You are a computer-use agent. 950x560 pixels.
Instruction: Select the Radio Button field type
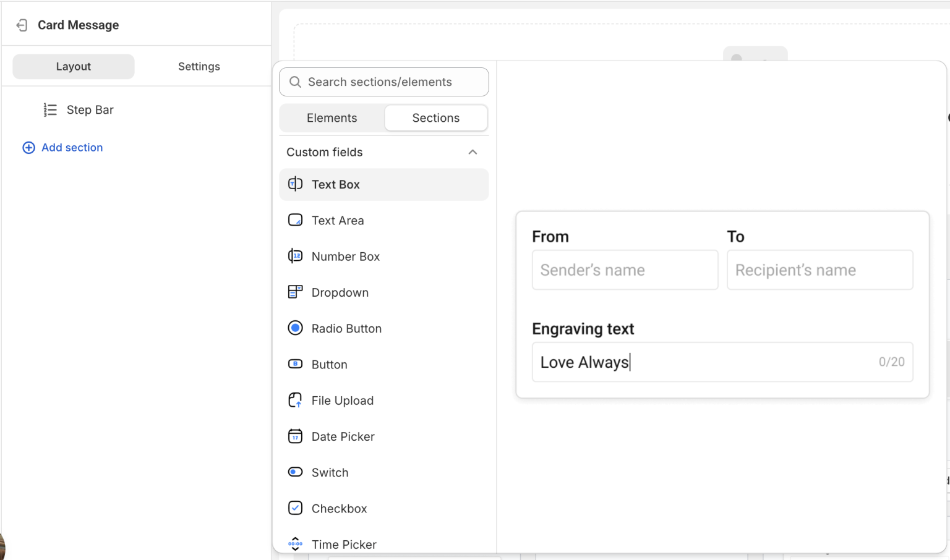(346, 328)
